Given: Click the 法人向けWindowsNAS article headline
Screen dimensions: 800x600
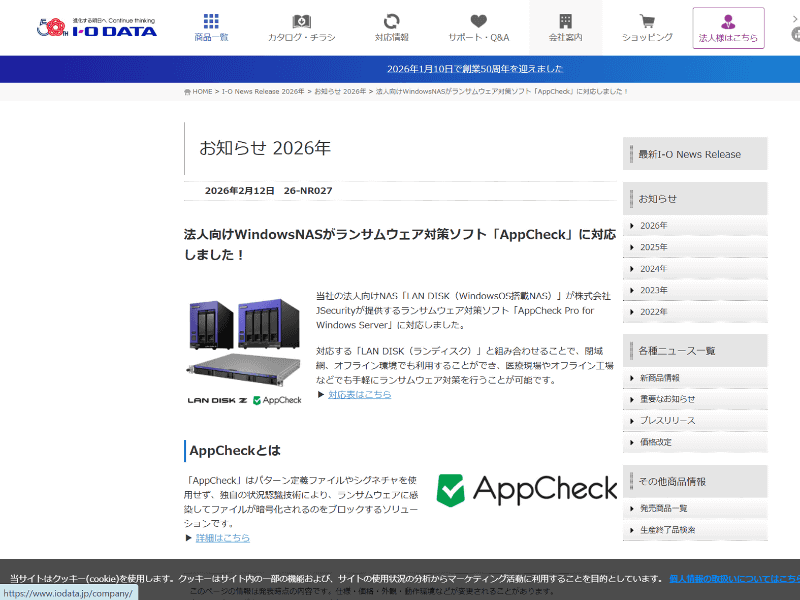Looking at the screenshot, I should pyautogui.click(x=400, y=244).
